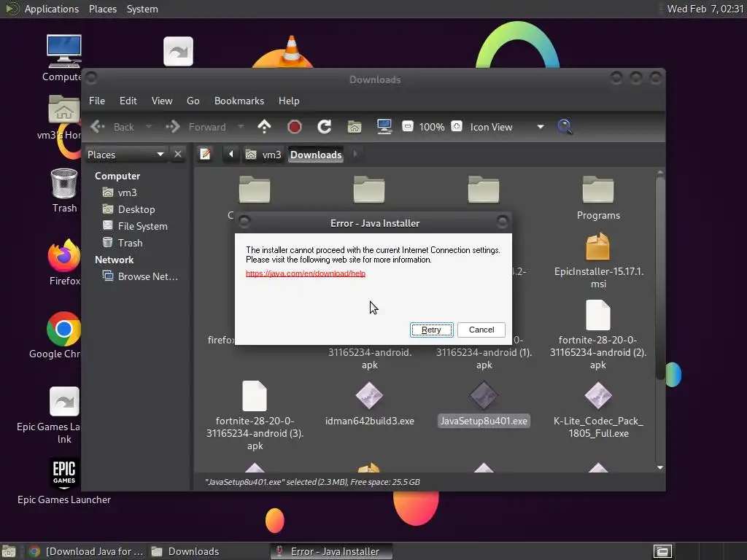747x560 pixels.
Task: Click the Downloads breadcrumb button
Action: pyautogui.click(x=316, y=155)
